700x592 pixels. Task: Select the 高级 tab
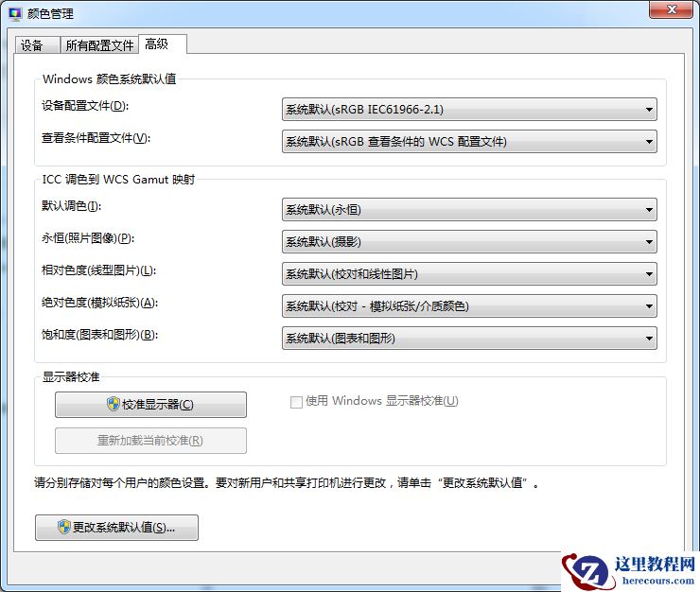(x=163, y=44)
